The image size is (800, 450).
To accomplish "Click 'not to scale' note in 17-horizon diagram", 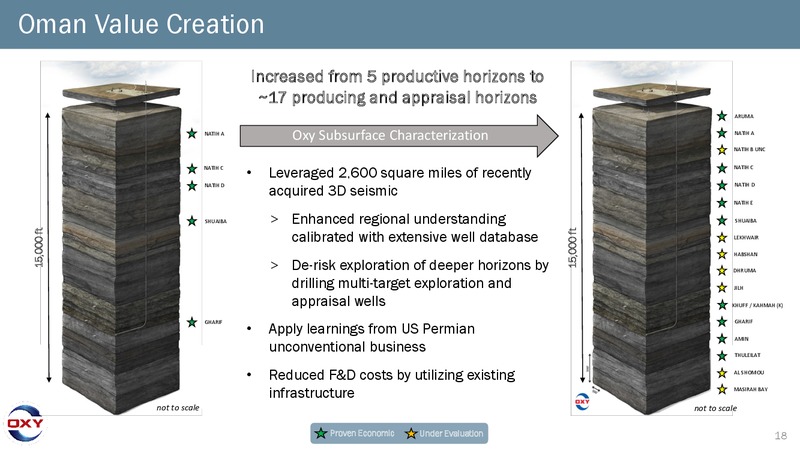I will [x=715, y=408].
